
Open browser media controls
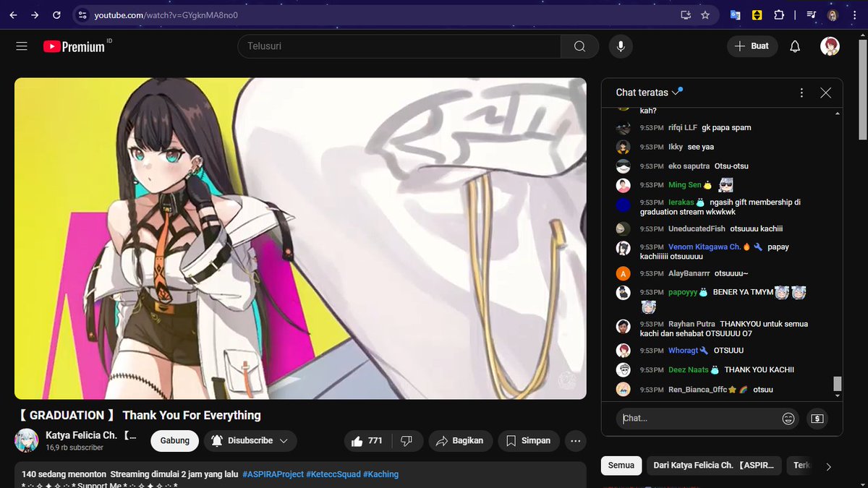(812, 14)
